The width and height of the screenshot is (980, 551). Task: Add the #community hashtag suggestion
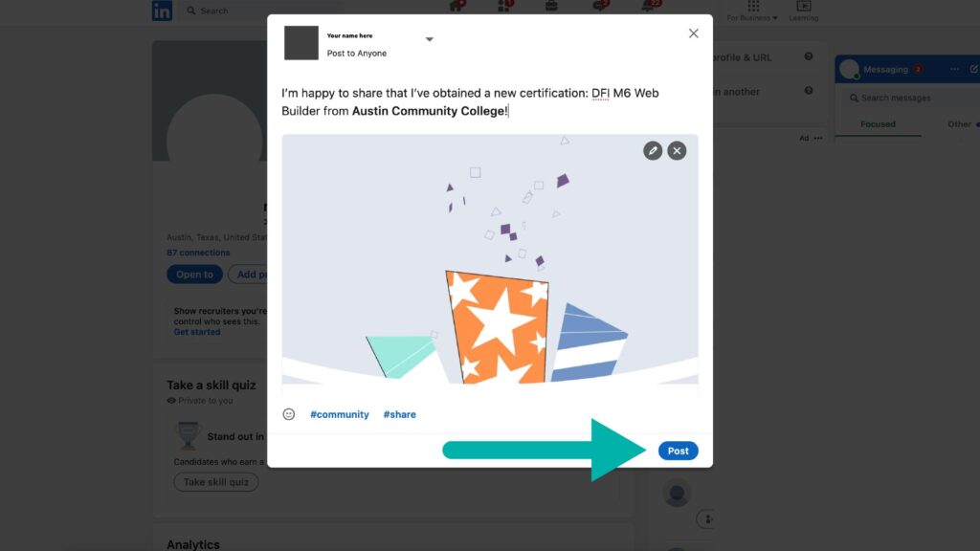click(x=340, y=414)
